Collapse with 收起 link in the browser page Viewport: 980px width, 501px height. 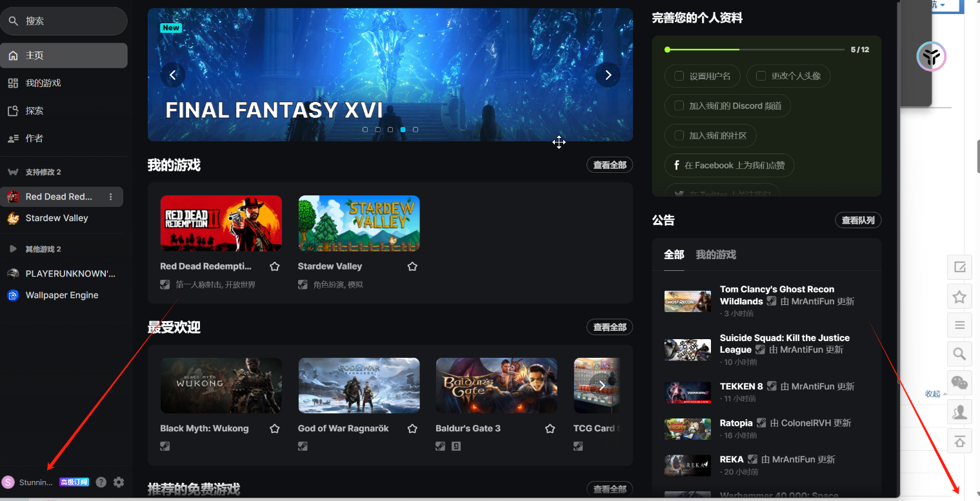[x=933, y=393]
